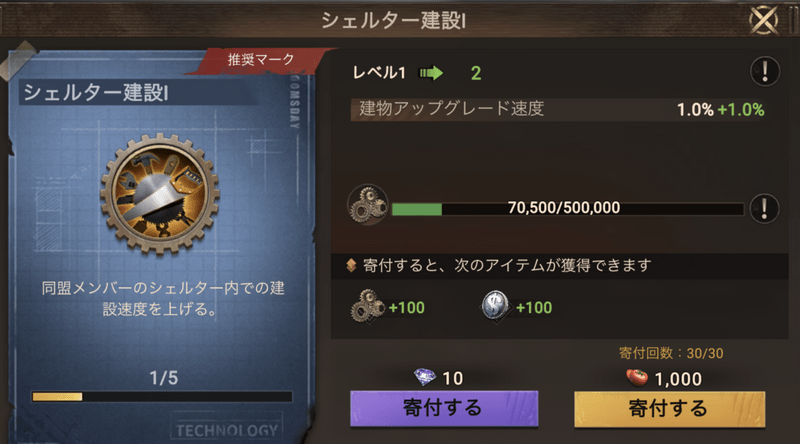Click the green level-up arrow
The image size is (800, 444).
[x=431, y=73]
